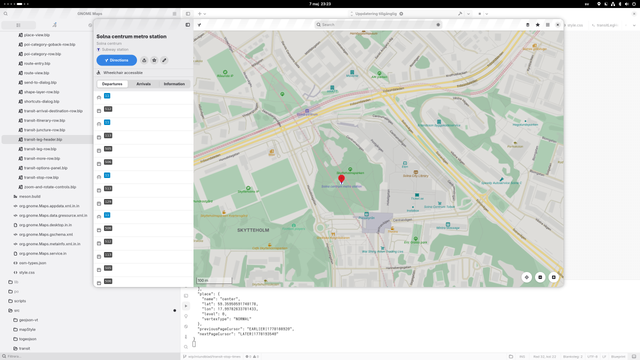Add station to favorites with star icon

pos(154,60)
